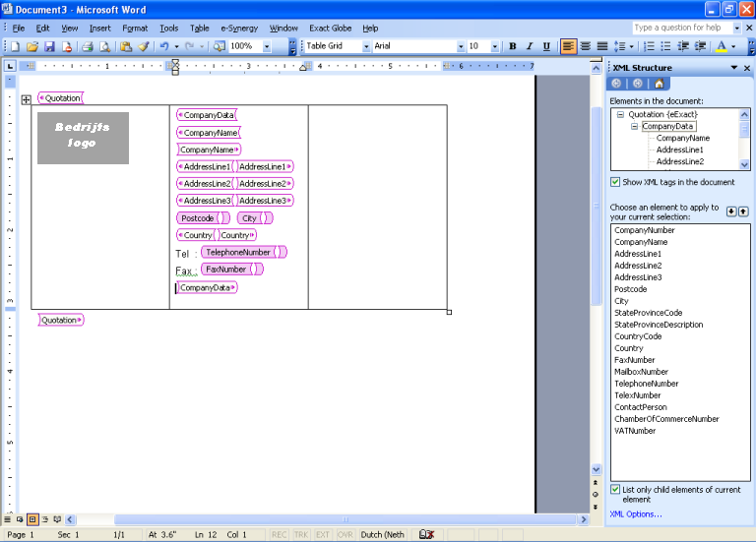Uncheck Show XML tags in the document
Image resolution: width=756 pixels, height=542 pixels.
615,182
